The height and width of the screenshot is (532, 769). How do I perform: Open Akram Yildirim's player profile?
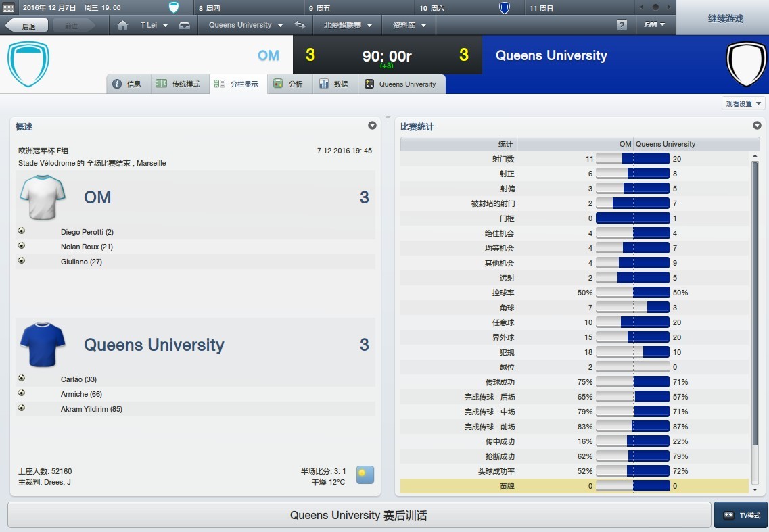91,409
